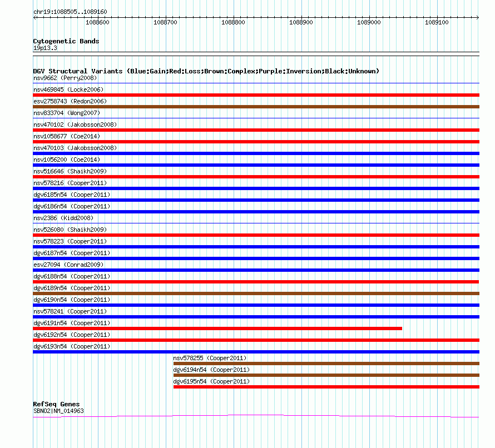Click the 1088700 ruler tick label
This screenshot has height=448, width=495.
pos(165,22)
